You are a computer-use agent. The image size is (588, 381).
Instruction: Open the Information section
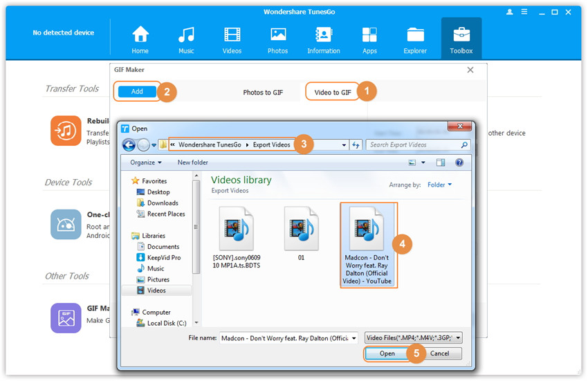[324, 39]
